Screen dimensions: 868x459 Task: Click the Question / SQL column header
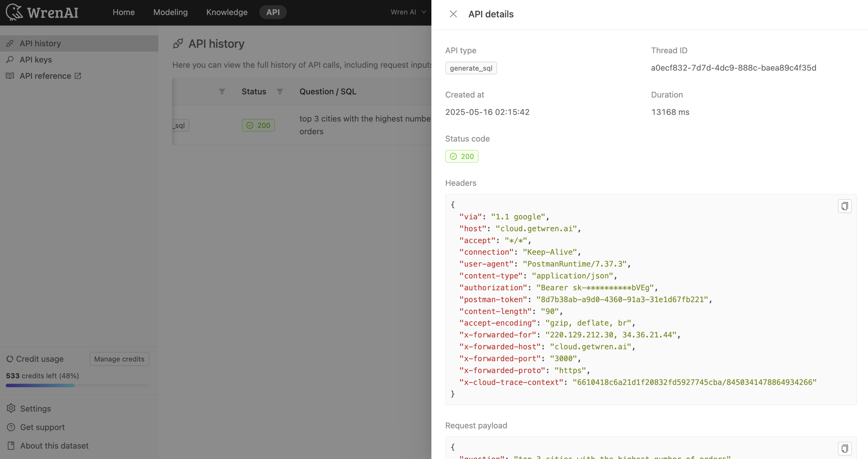(328, 91)
